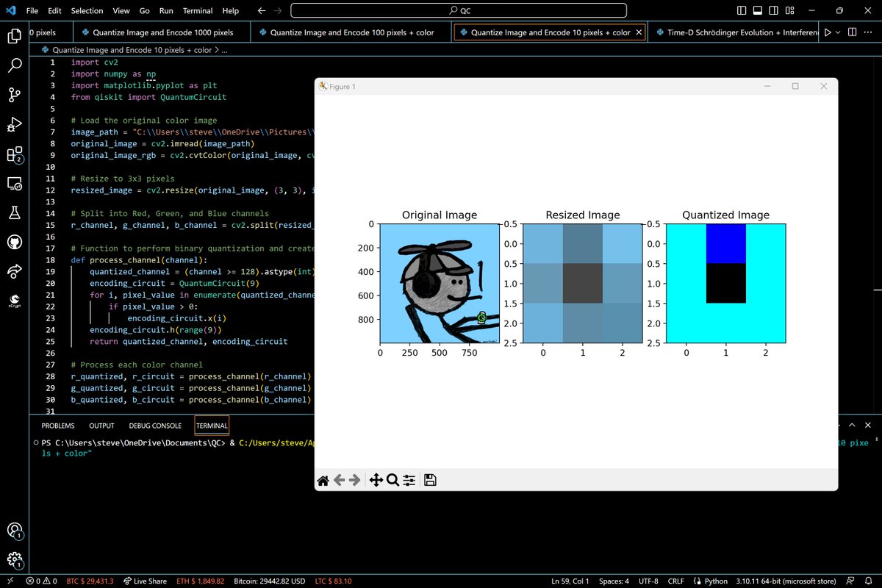Open the Explorer view in activity bar

pyautogui.click(x=15, y=36)
